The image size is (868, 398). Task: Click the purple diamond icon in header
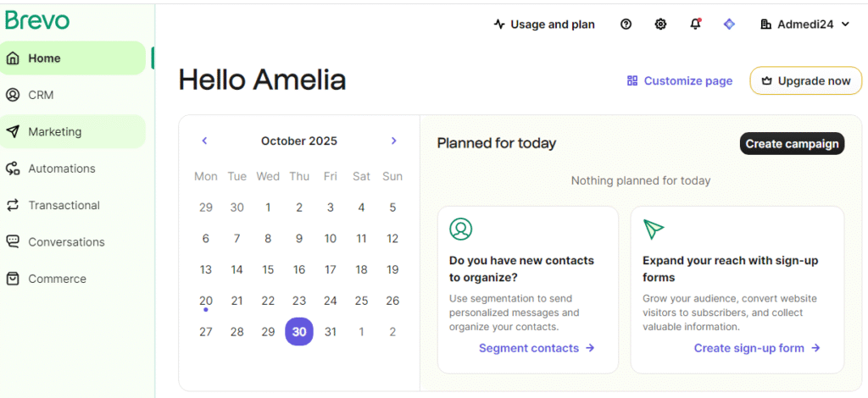pyautogui.click(x=729, y=25)
